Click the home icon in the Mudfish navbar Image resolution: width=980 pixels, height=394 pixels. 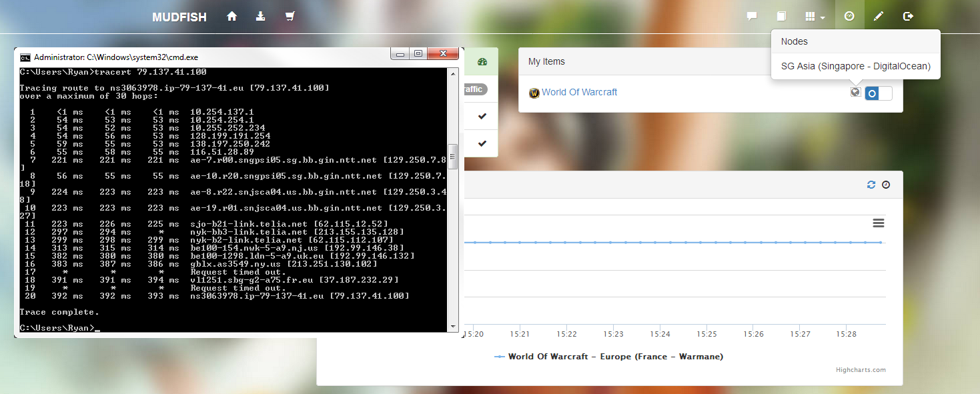click(x=232, y=17)
